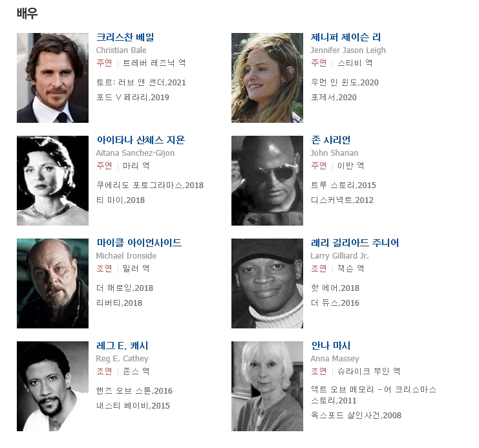Image resolution: width=479 pixels, height=448 pixels.
Task: Click the actor name 아이타나 산체스 지욘
Action: [141, 140]
